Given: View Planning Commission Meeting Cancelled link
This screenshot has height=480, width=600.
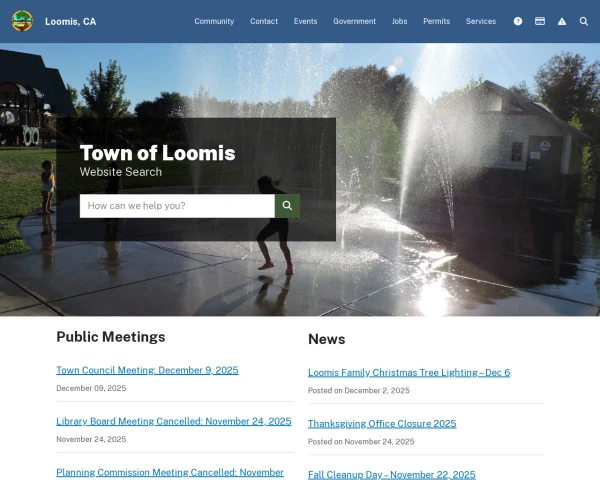Looking at the screenshot, I should [170, 472].
